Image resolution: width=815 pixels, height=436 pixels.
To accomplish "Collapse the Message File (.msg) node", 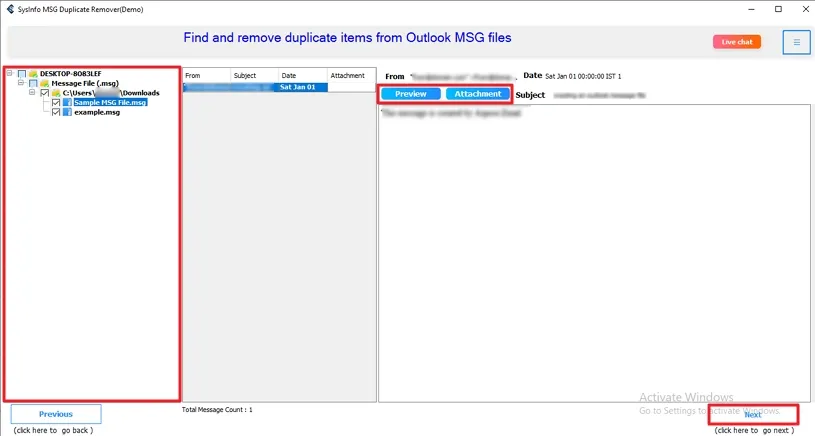I will pos(21,83).
